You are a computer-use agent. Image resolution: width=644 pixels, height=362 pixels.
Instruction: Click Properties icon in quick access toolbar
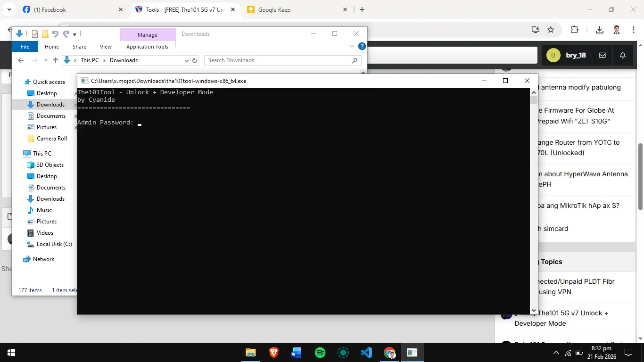coord(35,34)
